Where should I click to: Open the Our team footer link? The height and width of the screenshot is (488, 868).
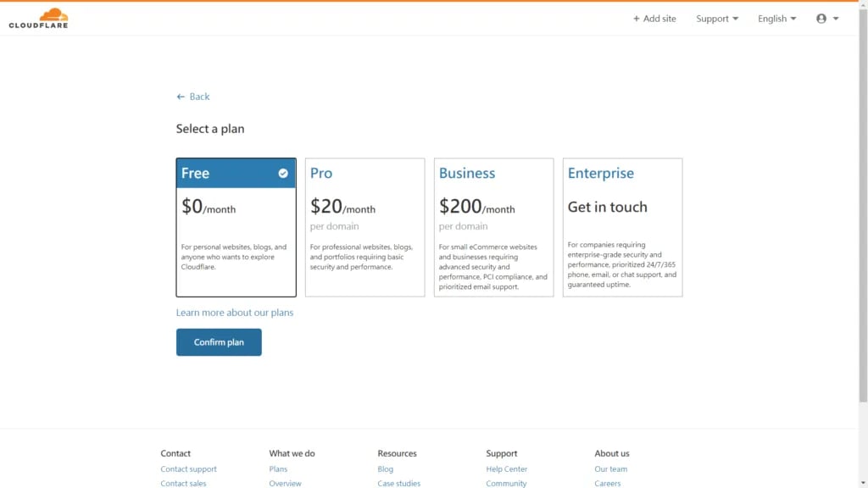[x=610, y=469]
